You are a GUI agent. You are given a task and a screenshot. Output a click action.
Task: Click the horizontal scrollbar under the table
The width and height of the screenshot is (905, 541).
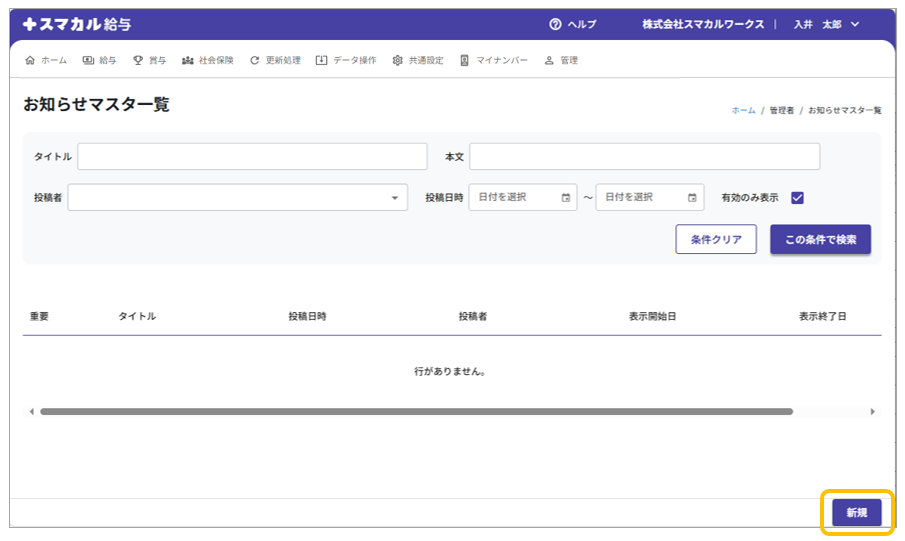[x=416, y=411]
